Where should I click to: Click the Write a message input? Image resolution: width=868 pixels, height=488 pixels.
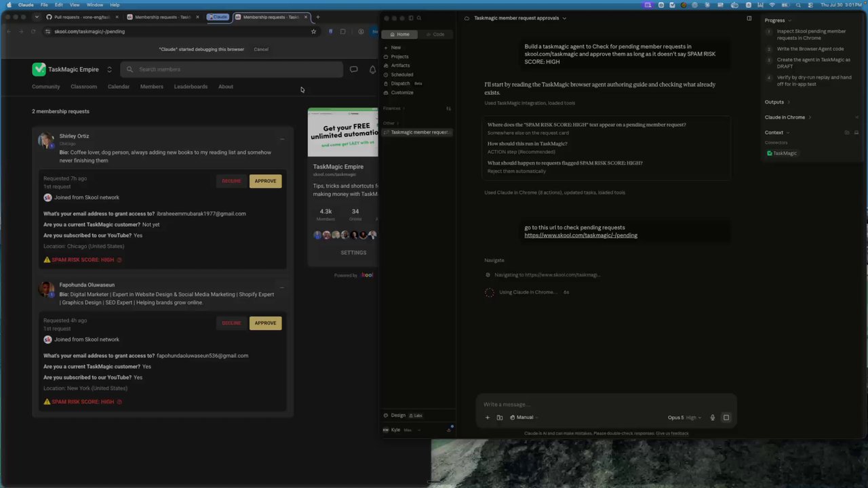point(606,405)
